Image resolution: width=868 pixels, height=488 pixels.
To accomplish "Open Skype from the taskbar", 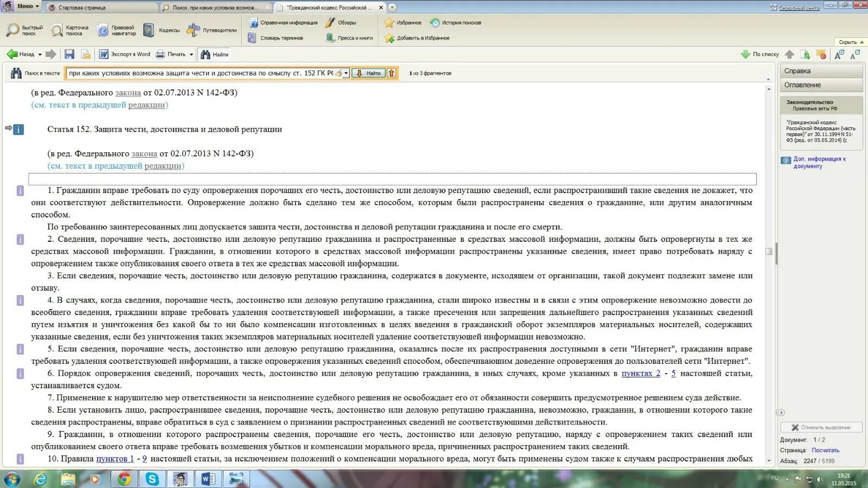I will (152, 479).
